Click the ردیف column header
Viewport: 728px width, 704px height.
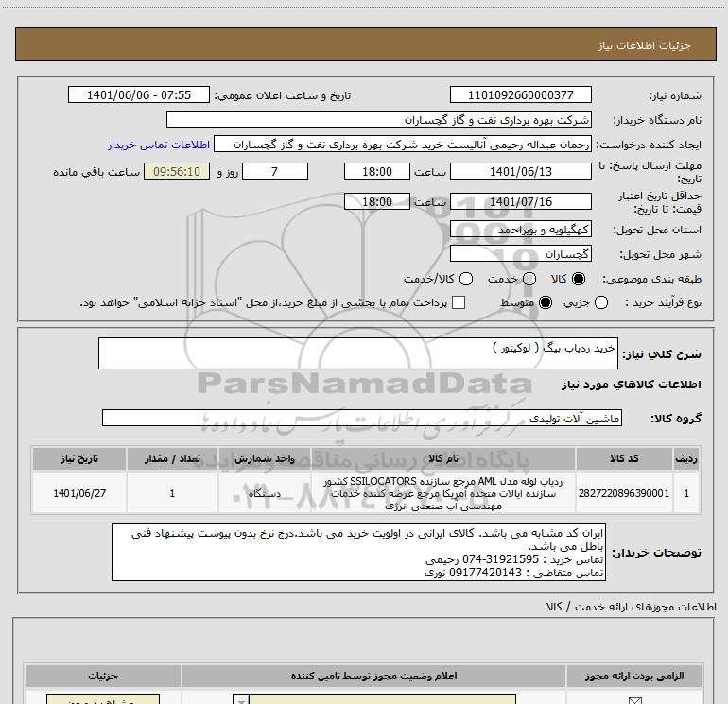click(x=686, y=458)
